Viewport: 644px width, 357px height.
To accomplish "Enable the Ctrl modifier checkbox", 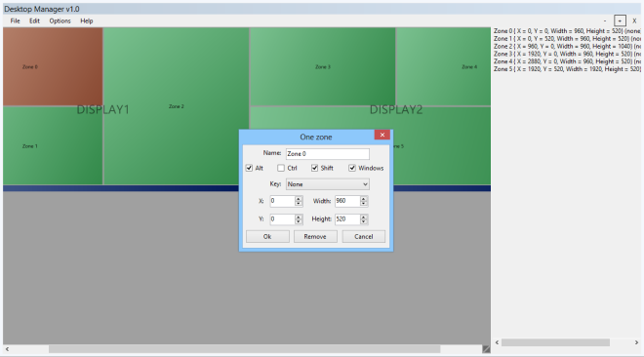I will 281,168.
